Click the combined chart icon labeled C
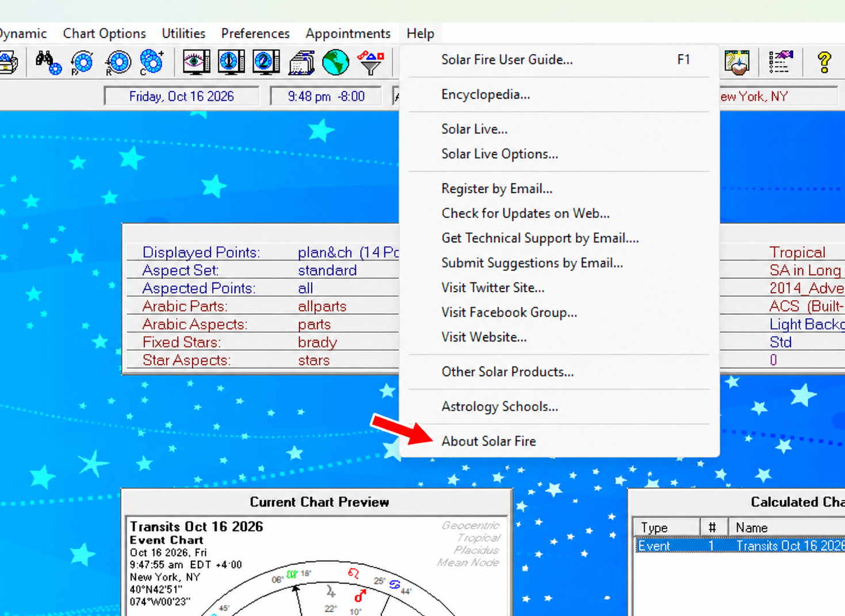The width and height of the screenshot is (845, 616). pos(152,62)
